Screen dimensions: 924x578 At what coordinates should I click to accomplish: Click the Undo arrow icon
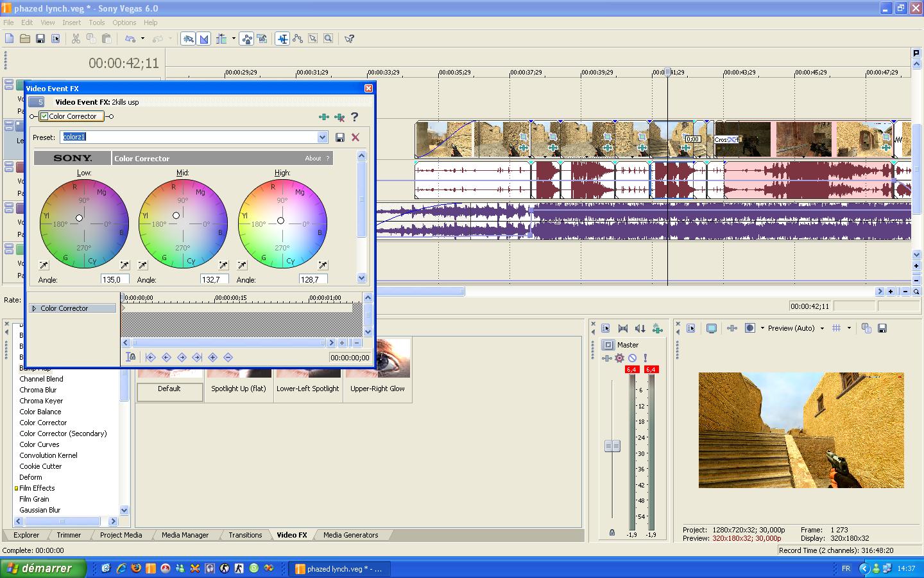pyautogui.click(x=130, y=39)
